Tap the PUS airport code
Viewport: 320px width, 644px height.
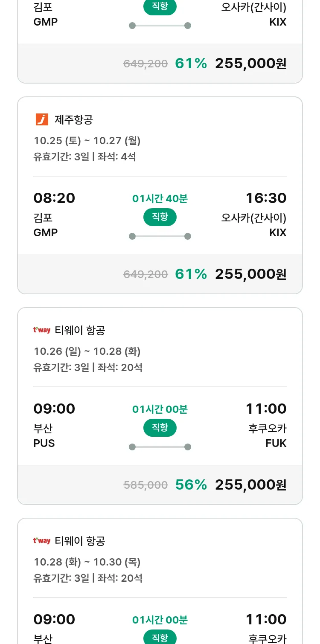point(44,443)
